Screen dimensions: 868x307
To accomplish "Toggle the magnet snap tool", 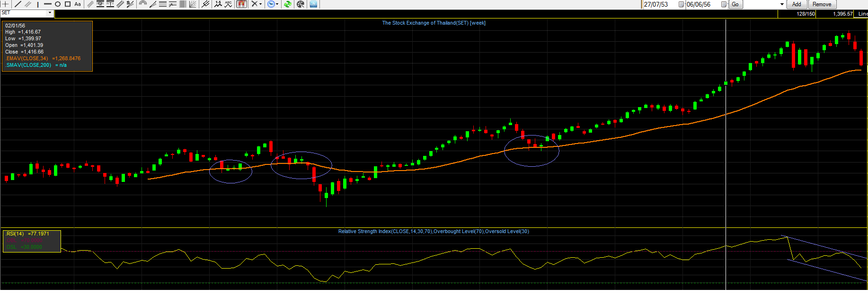I will [x=241, y=4].
